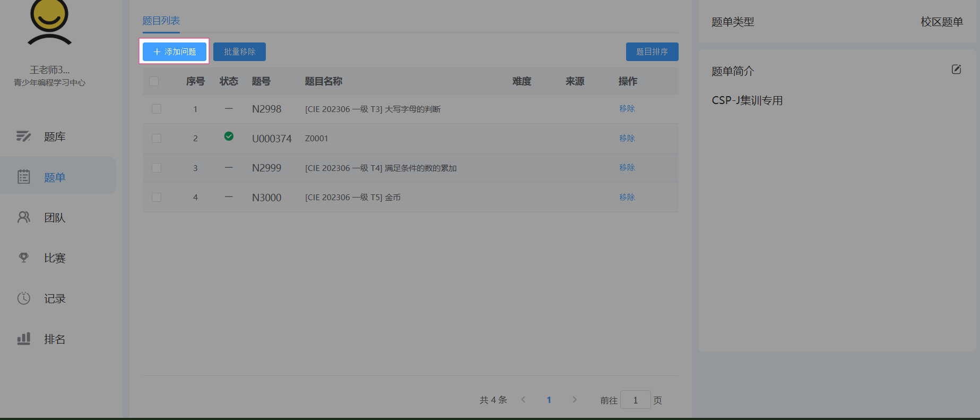Open 排名 in the sidebar
Image resolution: width=980 pixels, height=420 pixels.
[x=55, y=339]
